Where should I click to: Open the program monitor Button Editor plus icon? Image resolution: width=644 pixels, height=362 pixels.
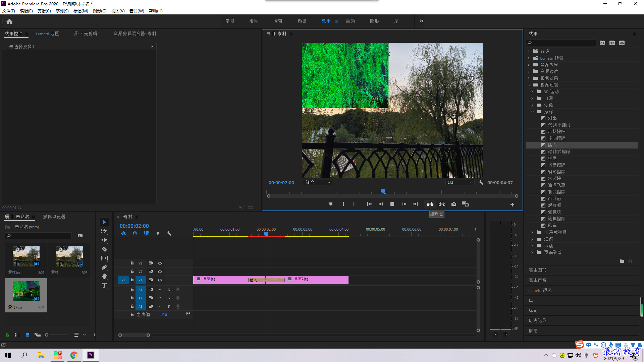tap(512, 204)
